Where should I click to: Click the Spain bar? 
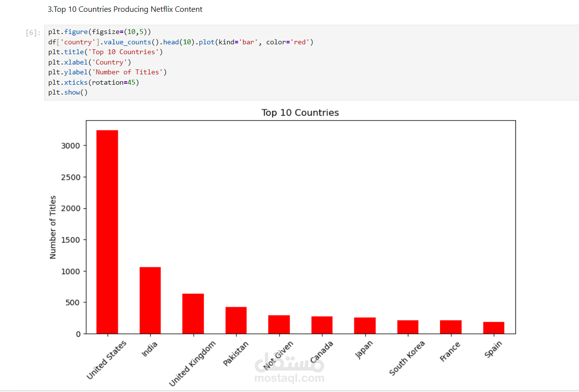(494, 328)
